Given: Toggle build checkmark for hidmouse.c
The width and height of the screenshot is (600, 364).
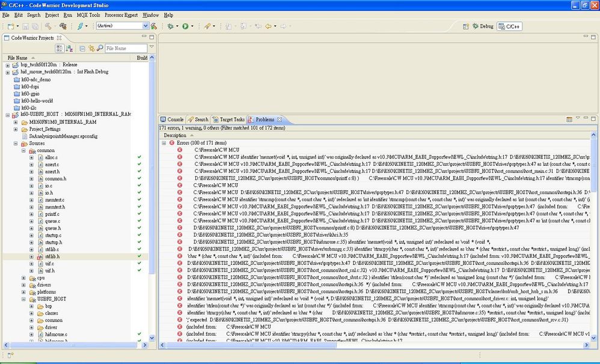Looking at the screenshot, I should [x=139, y=334].
